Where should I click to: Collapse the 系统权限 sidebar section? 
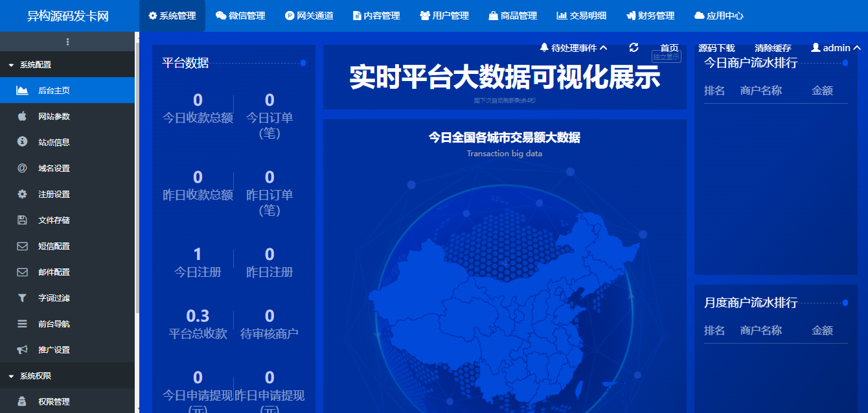click(x=35, y=376)
